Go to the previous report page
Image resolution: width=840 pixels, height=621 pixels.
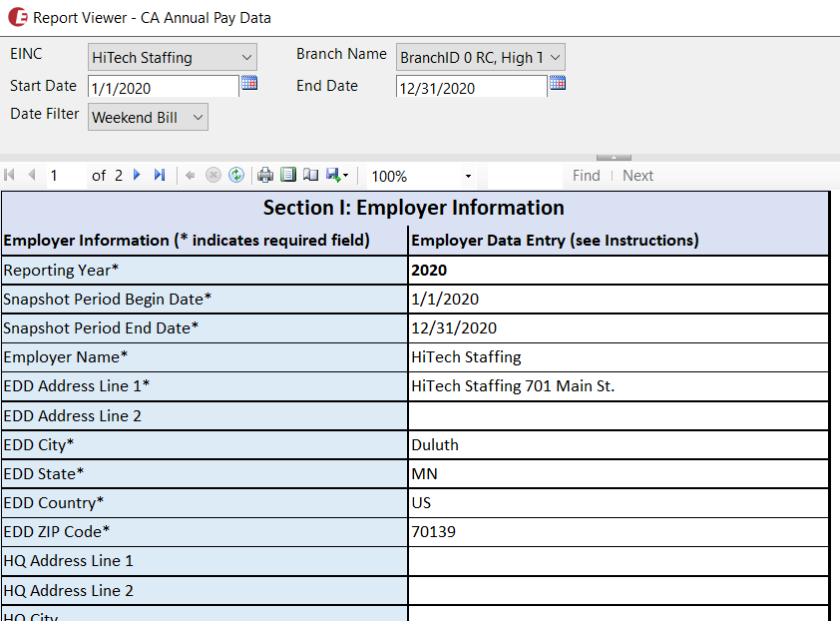pos(31,176)
